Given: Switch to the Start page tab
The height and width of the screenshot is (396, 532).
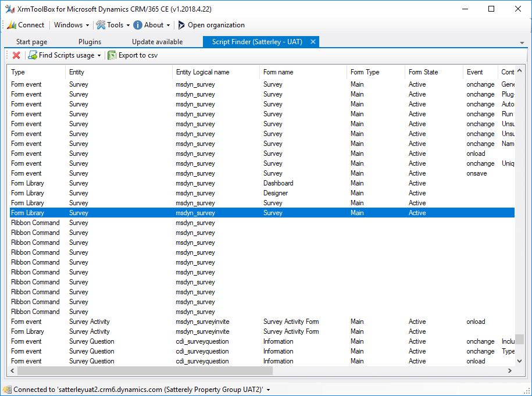Looking at the screenshot, I should click(31, 42).
